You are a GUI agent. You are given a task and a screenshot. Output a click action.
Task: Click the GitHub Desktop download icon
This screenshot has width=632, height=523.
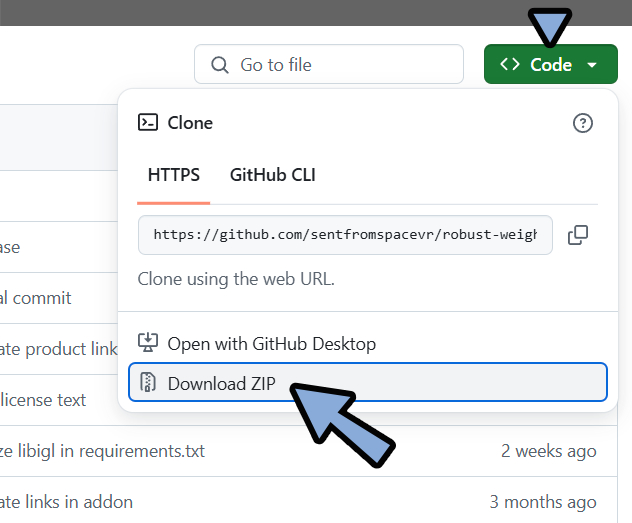(148, 342)
